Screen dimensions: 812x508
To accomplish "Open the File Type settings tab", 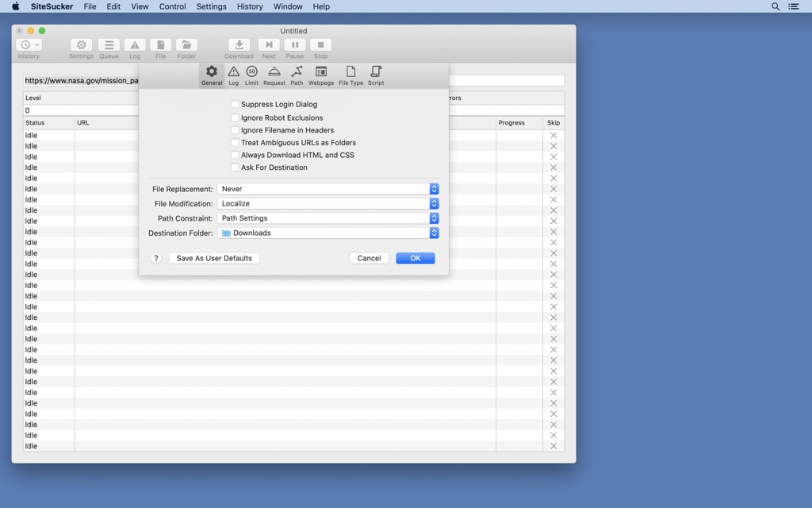I will coord(350,75).
